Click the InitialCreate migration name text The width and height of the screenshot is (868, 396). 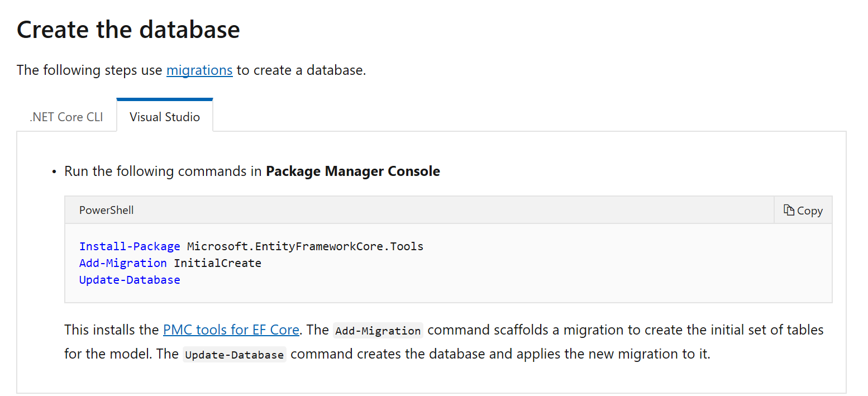pyautogui.click(x=218, y=263)
